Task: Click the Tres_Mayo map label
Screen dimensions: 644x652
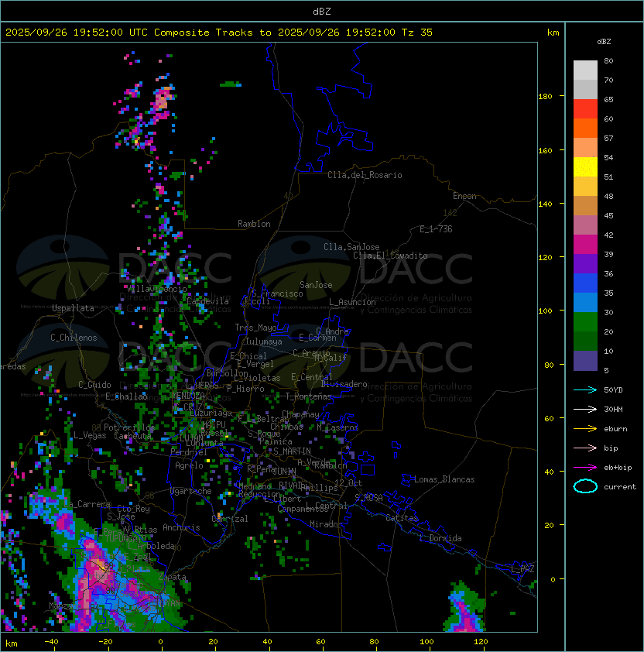Action: (255, 328)
